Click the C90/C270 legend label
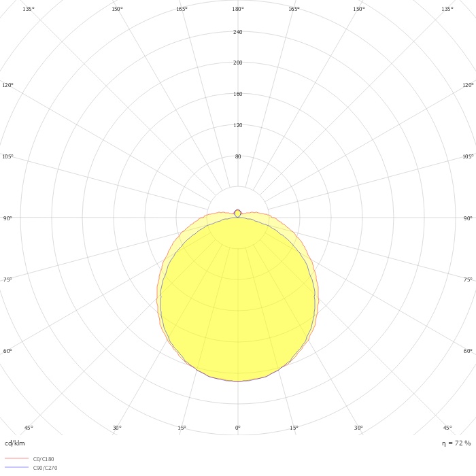 click(x=45, y=468)
